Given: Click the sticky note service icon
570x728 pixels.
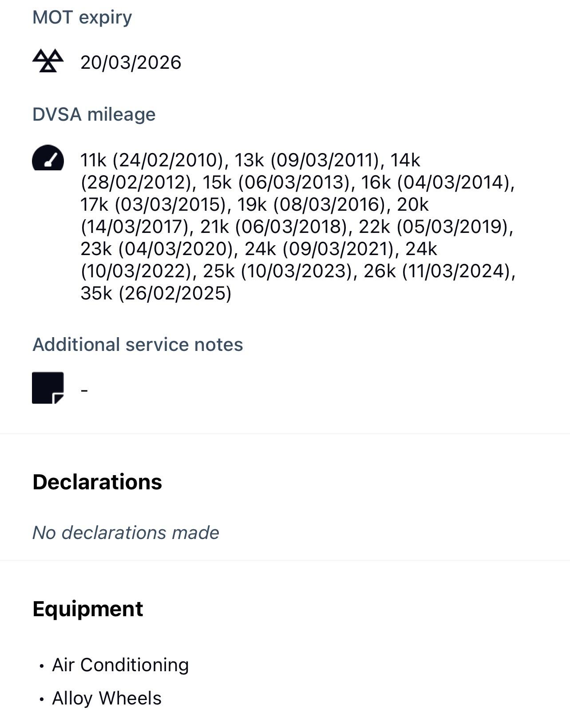Looking at the screenshot, I should click(x=48, y=388).
